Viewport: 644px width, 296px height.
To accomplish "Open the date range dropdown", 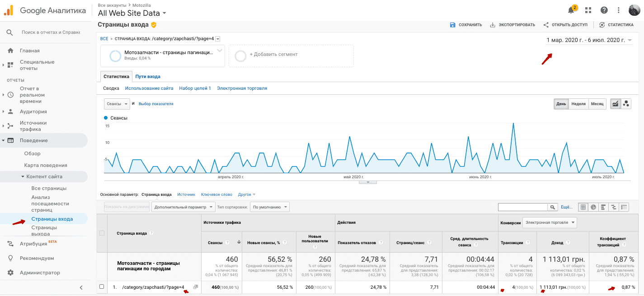I will tap(589, 40).
